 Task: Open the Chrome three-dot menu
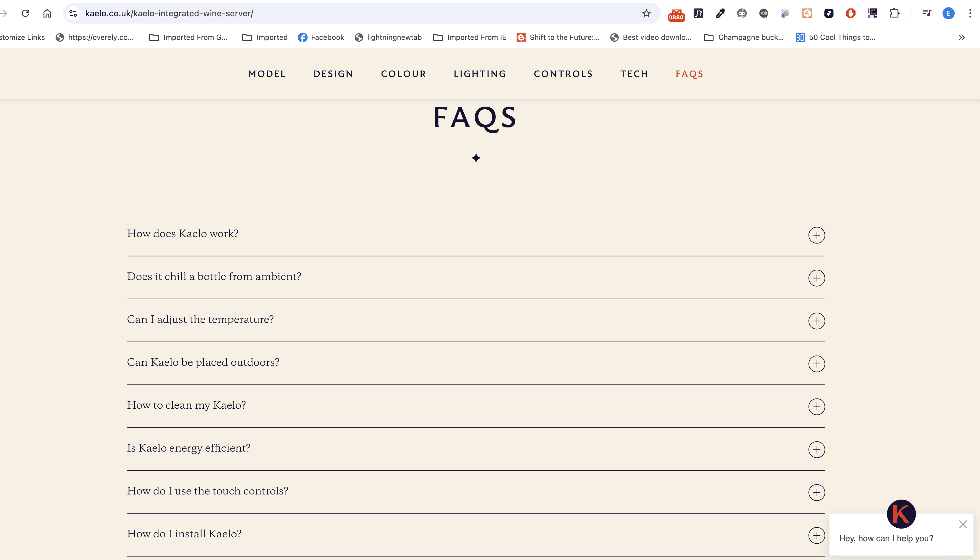click(x=970, y=14)
